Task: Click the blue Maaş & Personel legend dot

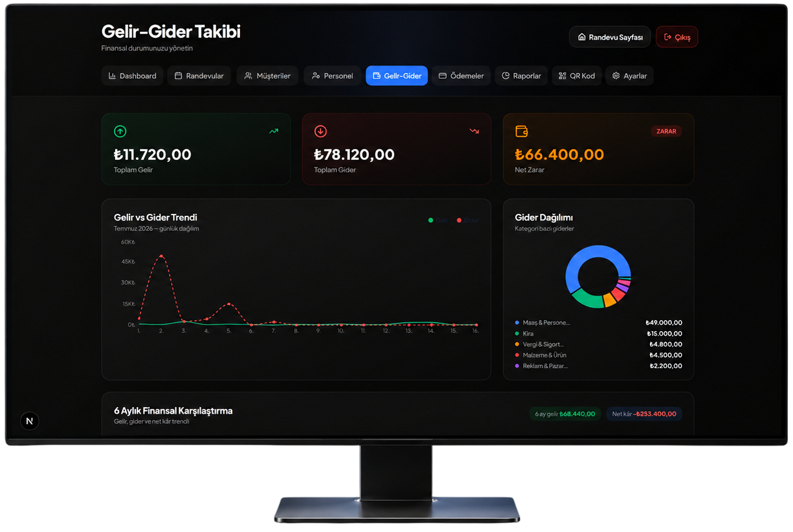Action: pos(517,323)
